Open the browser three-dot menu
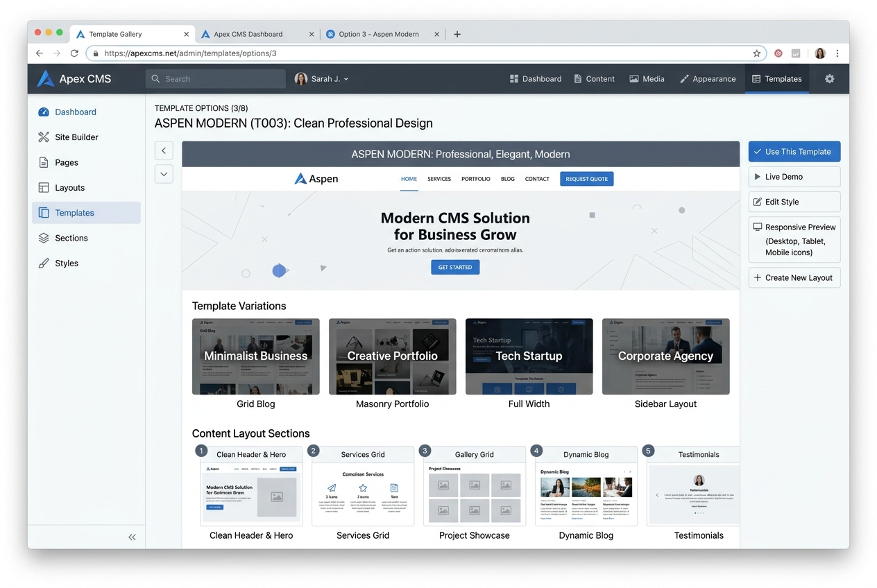Screen dimensions: 877x588 point(837,53)
